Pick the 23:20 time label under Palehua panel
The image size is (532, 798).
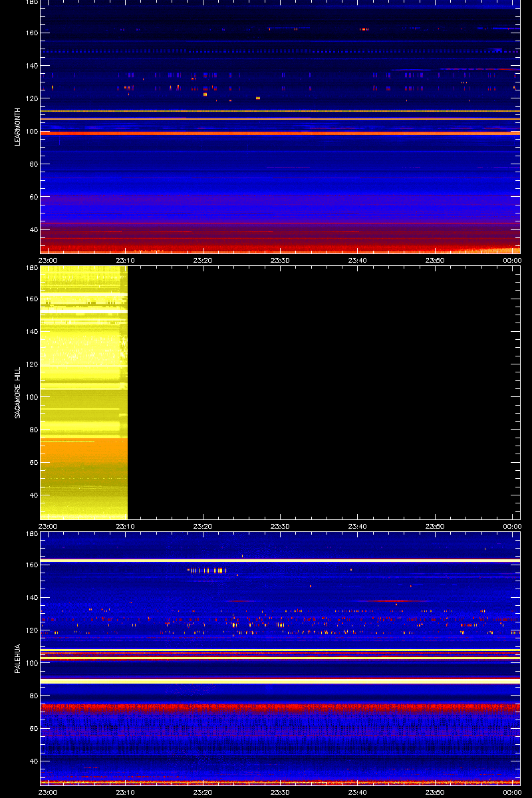pos(203,793)
